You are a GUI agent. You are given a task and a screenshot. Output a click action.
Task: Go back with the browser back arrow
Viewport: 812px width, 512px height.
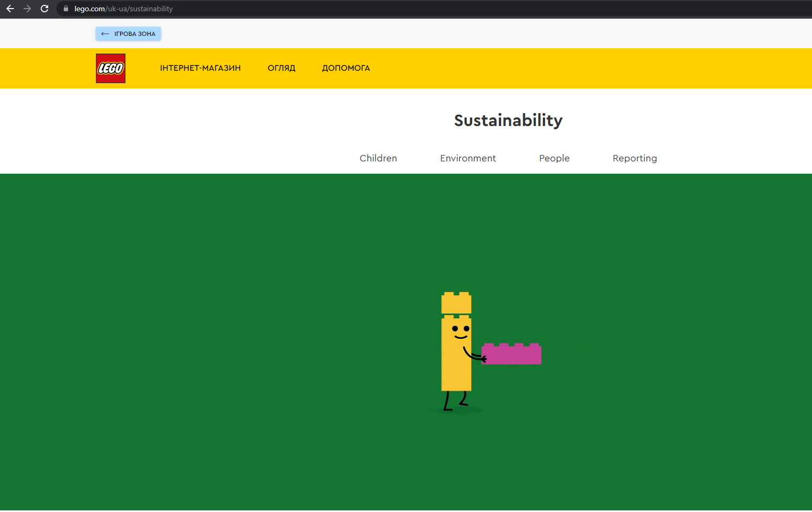tap(10, 9)
